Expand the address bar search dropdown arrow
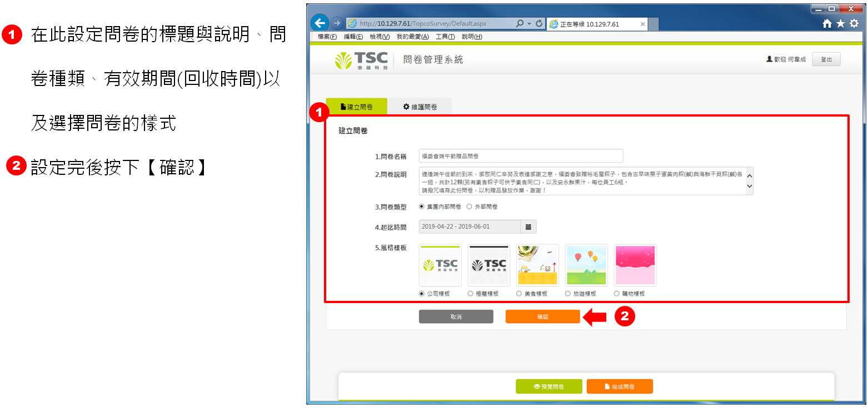Screen dimensions: 868x408 coord(529,24)
